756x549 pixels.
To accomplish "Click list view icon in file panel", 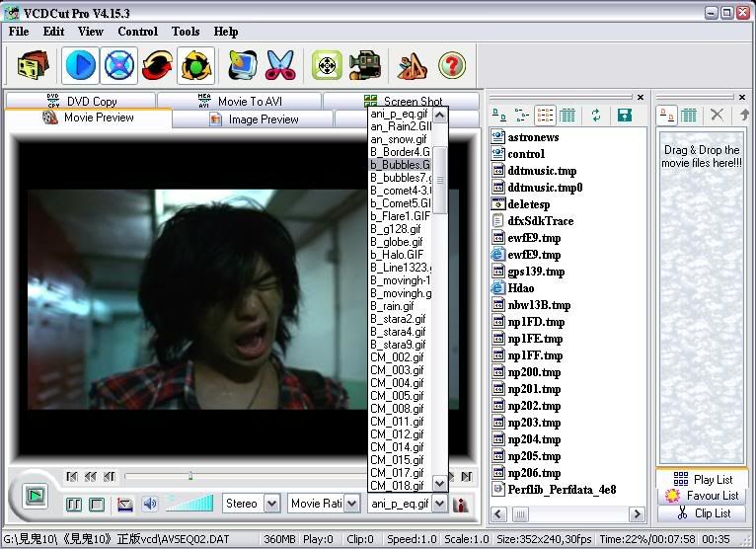I will [x=545, y=116].
